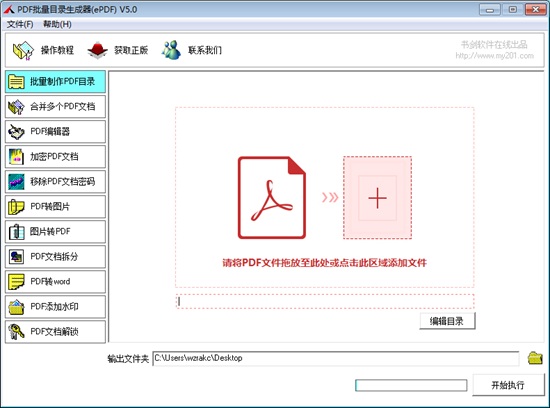Start the task with the 开始执行 button
Screen dimensions: 550x408
click(x=508, y=385)
